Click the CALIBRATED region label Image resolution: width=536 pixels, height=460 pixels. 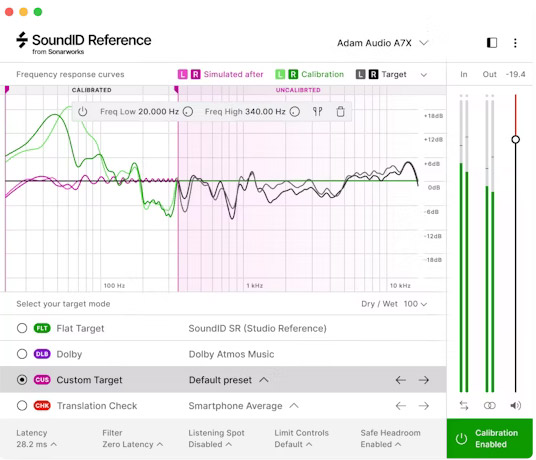pyautogui.click(x=92, y=90)
